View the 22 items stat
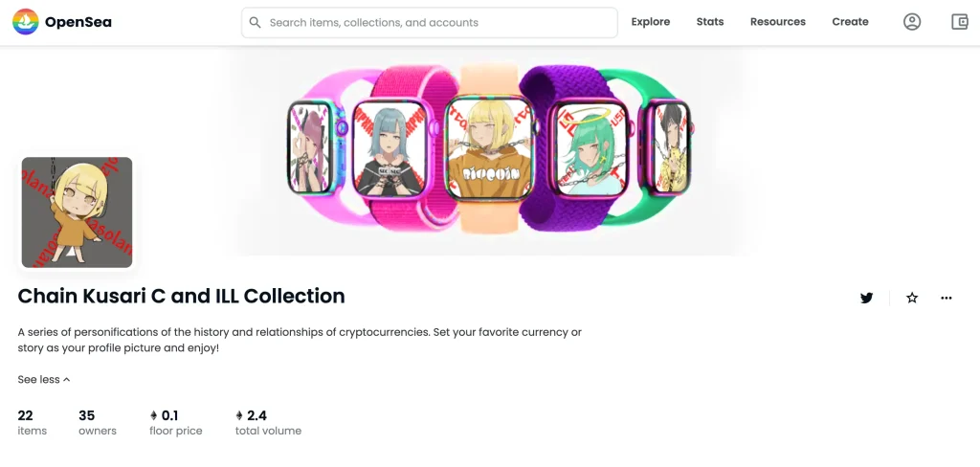 [x=32, y=423]
